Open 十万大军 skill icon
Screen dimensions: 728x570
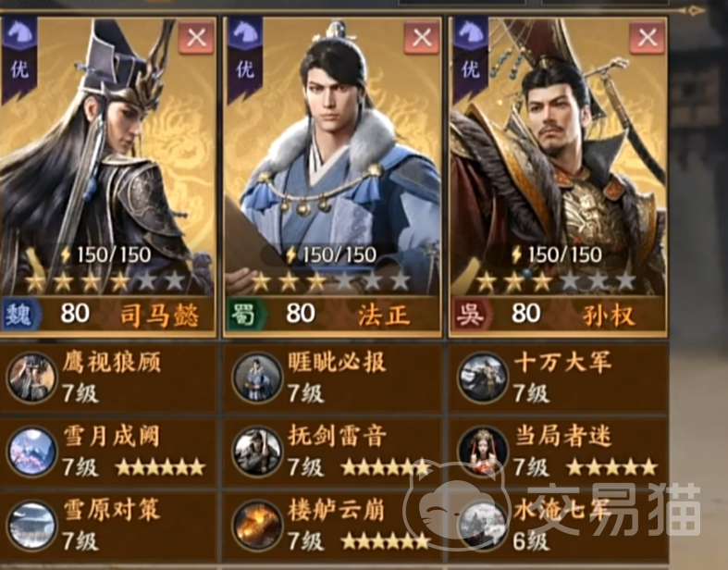tap(483, 377)
